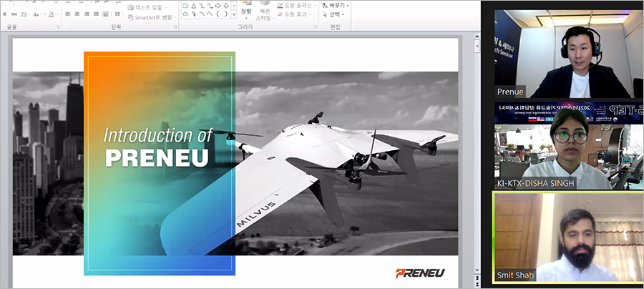
Task: Open the 단락 paragraph dialog launcher
Action: pos(173,28)
